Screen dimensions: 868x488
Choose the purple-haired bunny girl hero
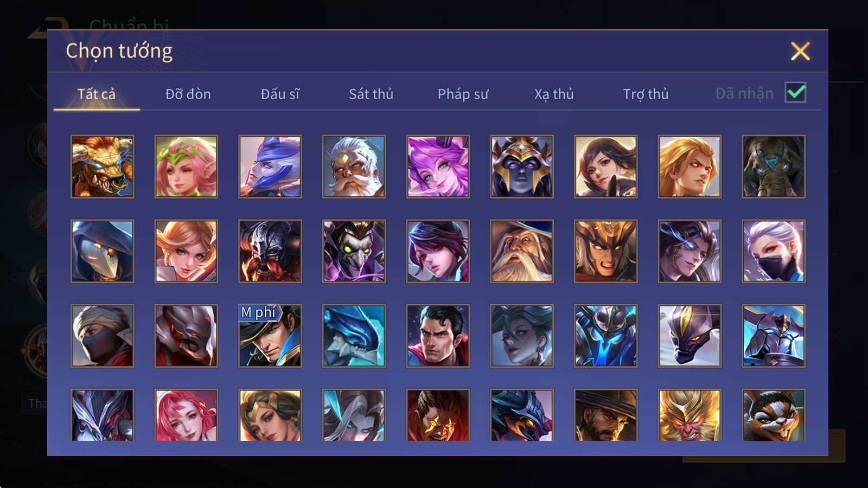coord(438,166)
